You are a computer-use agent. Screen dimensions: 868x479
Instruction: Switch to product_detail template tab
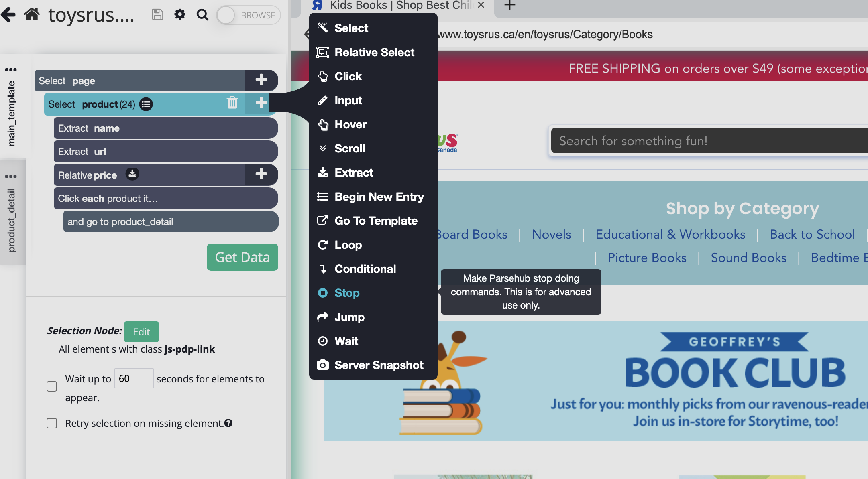pos(12,220)
